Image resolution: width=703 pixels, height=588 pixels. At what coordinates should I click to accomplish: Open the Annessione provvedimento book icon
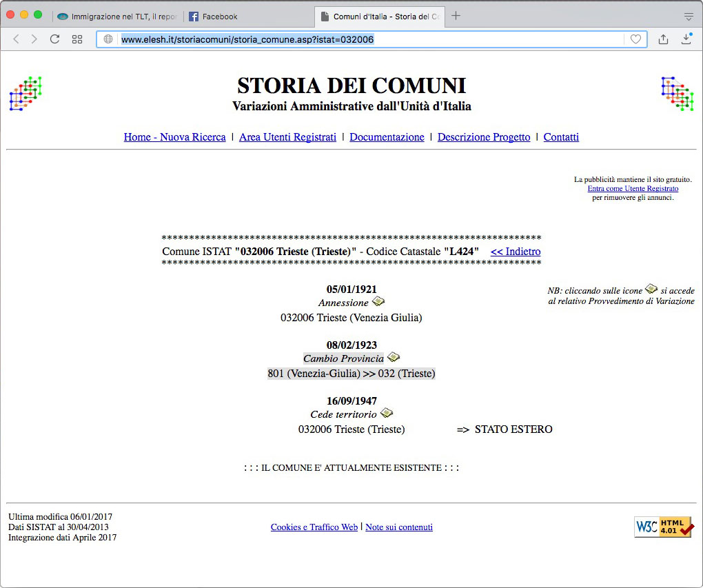pyautogui.click(x=378, y=302)
